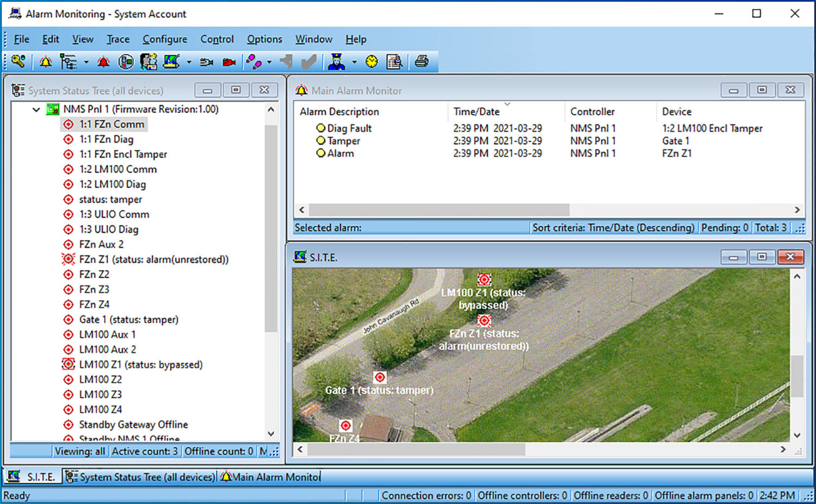
Task: Collapse the NMS Pnl 1 tree node
Action: pos(36,109)
